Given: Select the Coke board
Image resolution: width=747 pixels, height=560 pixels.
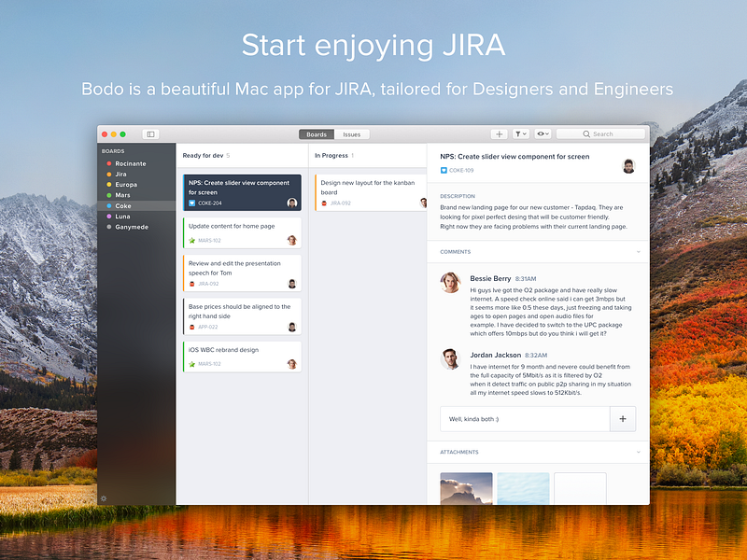Looking at the screenshot, I should 136,205.
